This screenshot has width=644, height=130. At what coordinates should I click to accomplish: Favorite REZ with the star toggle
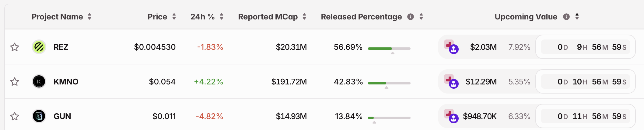click(x=15, y=47)
